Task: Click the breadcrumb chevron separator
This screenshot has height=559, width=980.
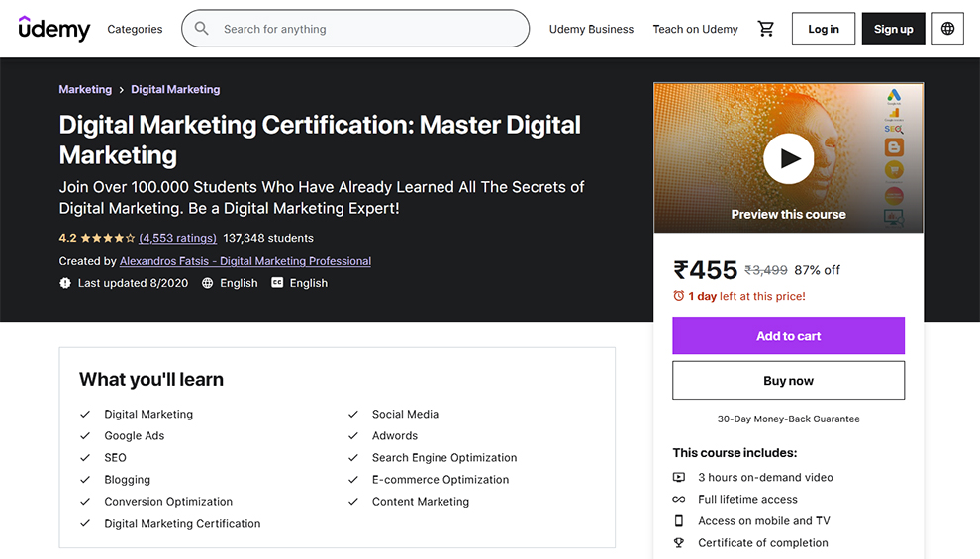Action: (x=121, y=90)
